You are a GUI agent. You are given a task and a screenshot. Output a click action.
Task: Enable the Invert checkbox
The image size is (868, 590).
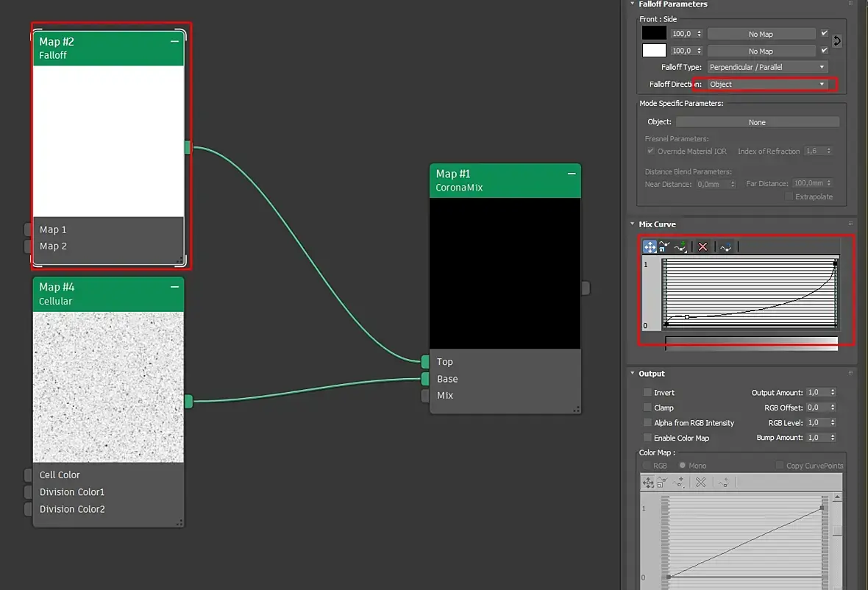tap(647, 392)
